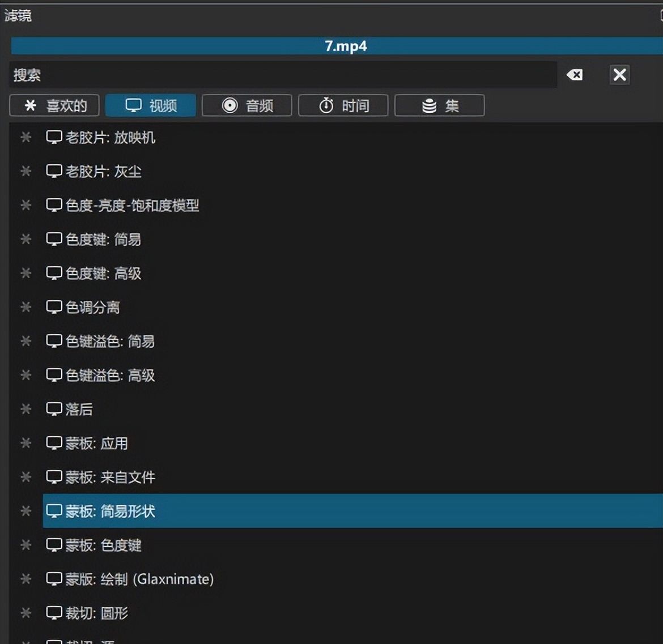
Task: Click the monitor icon beside 色调分离
Action: pos(54,307)
